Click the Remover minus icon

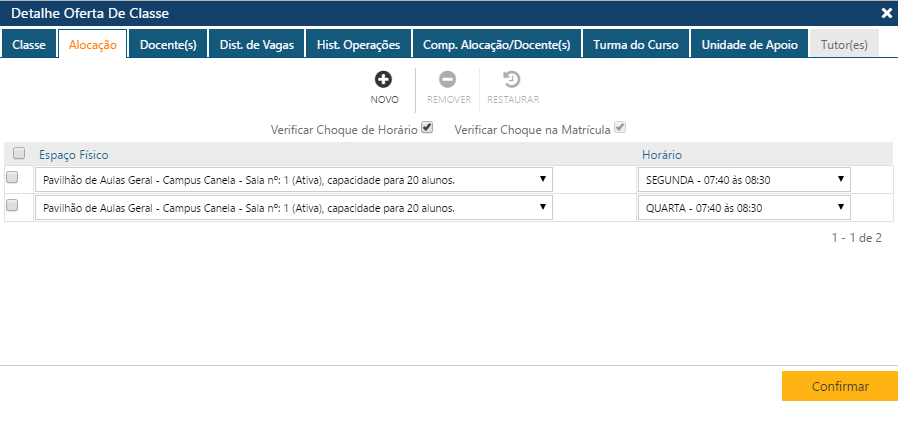pyautogui.click(x=448, y=80)
